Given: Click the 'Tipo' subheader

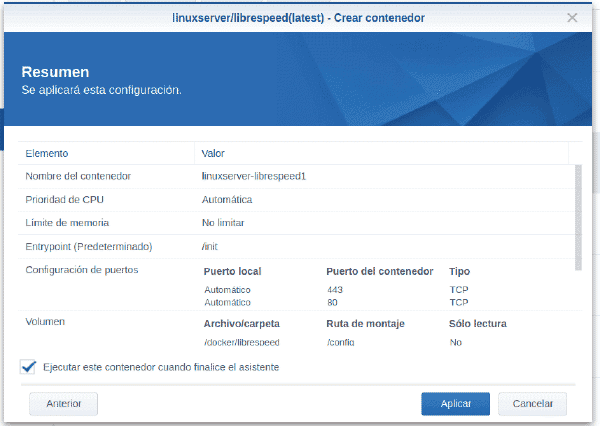Looking at the screenshot, I should (459, 271).
